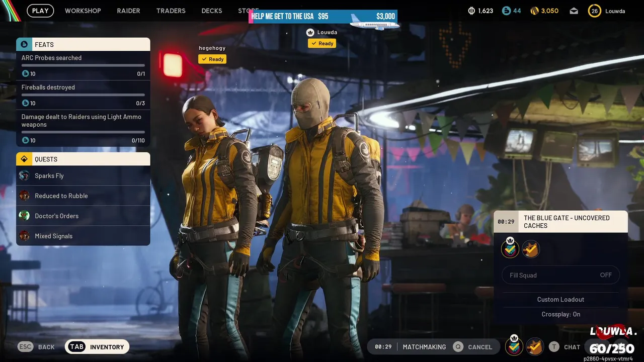Click the Fireballs destroyed progress bar

pyautogui.click(x=83, y=95)
